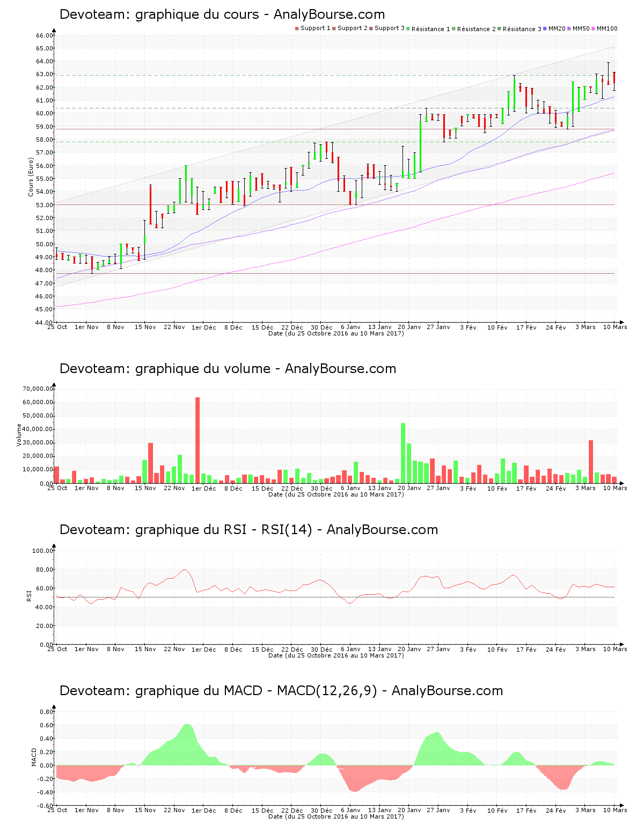Click the 100.00 value on the RSI axis

[43, 551]
